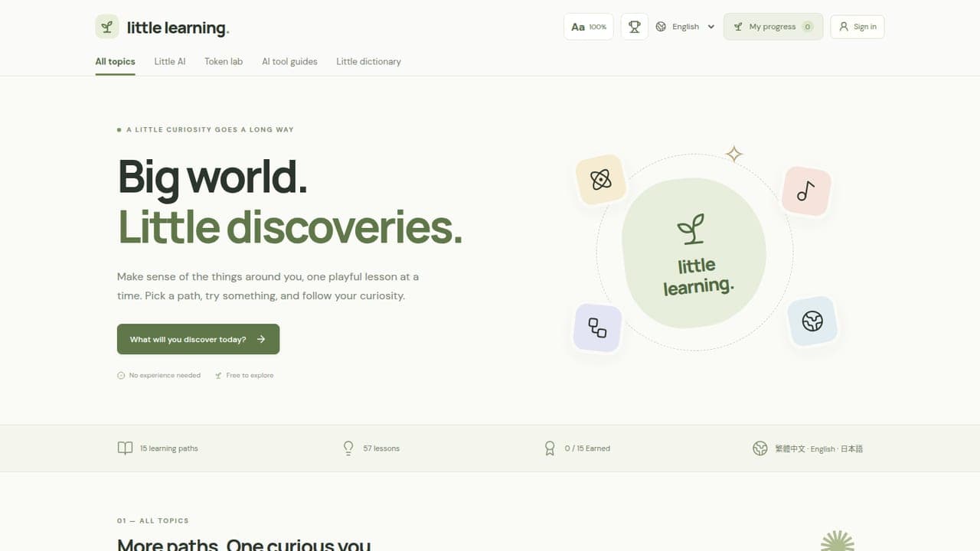The height and width of the screenshot is (551, 980).
Task: Click the Big world. headline
Action: (212, 177)
